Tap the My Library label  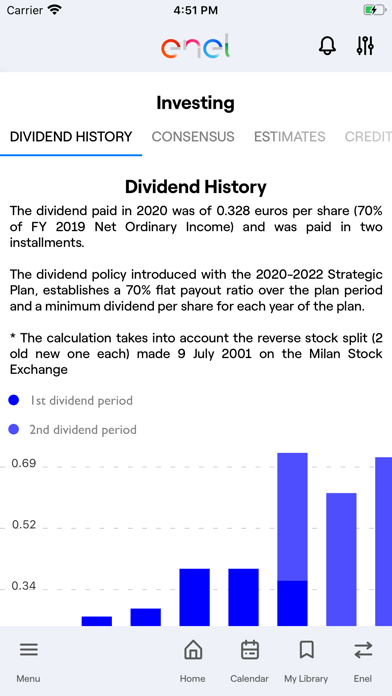(306, 679)
